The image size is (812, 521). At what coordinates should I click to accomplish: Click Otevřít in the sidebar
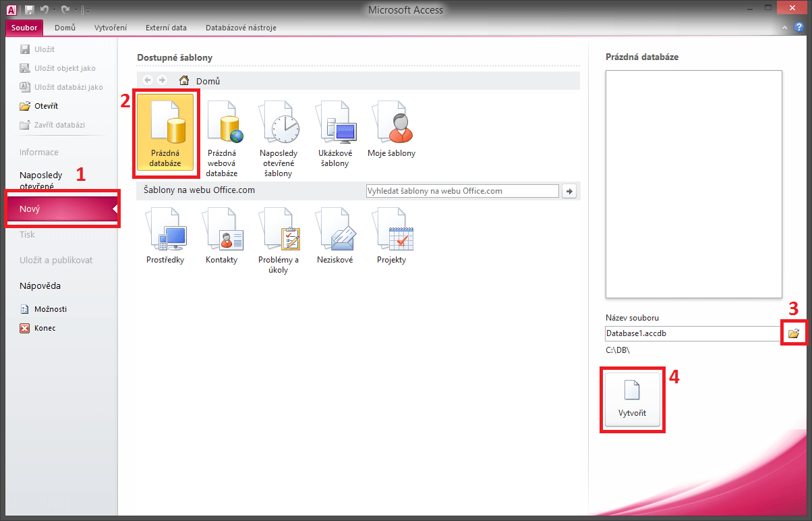coord(39,106)
